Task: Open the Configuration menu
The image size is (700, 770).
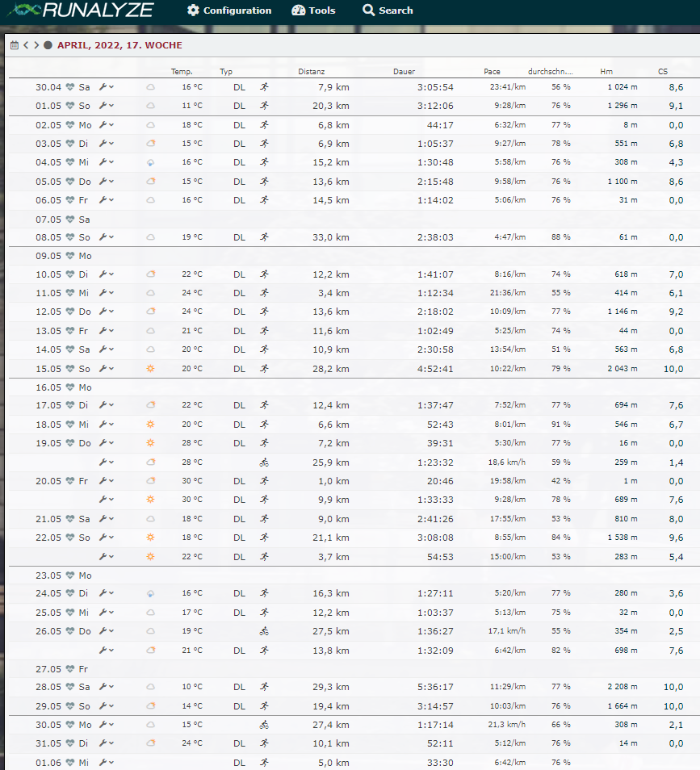Action: (229, 10)
